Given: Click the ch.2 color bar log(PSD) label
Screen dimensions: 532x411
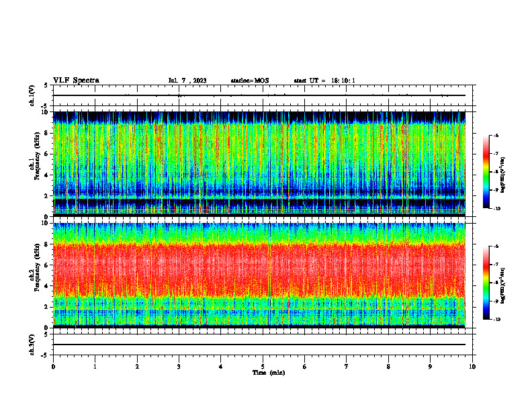Looking at the screenshot, I should point(503,286).
